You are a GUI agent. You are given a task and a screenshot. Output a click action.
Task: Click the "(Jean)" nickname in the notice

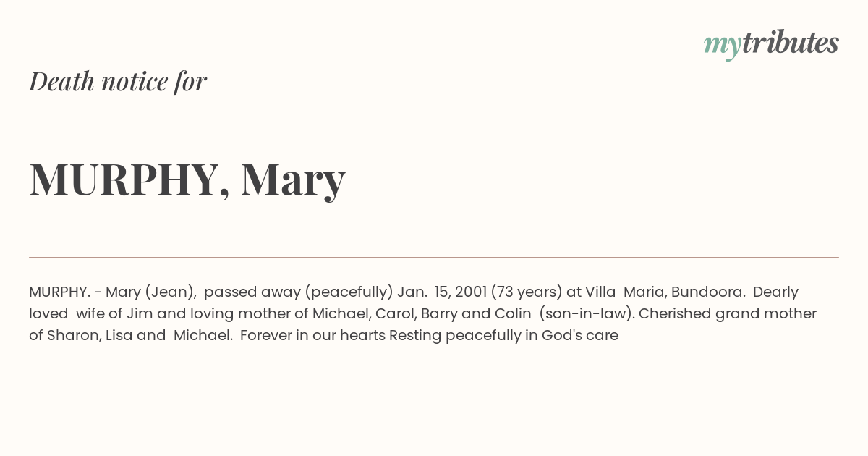pos(171,292)
